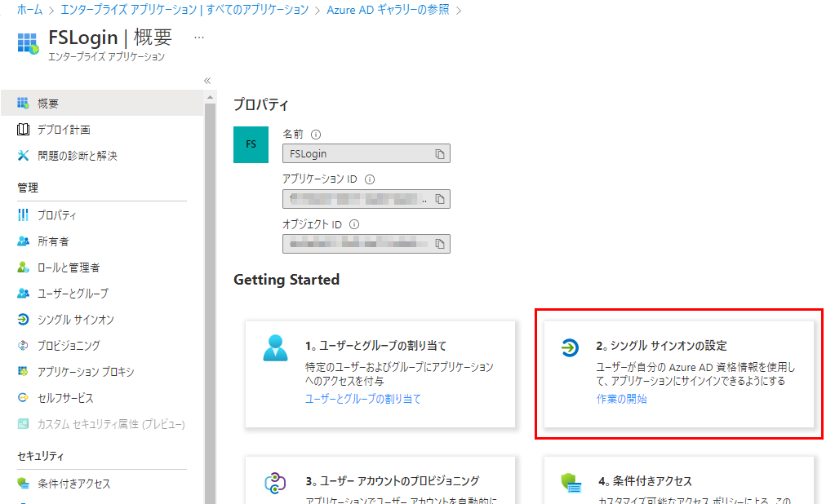This screenshot has width=835, height=504.
Task: Click the provisioning icon on card 3
Action: (x=275, y=484)
